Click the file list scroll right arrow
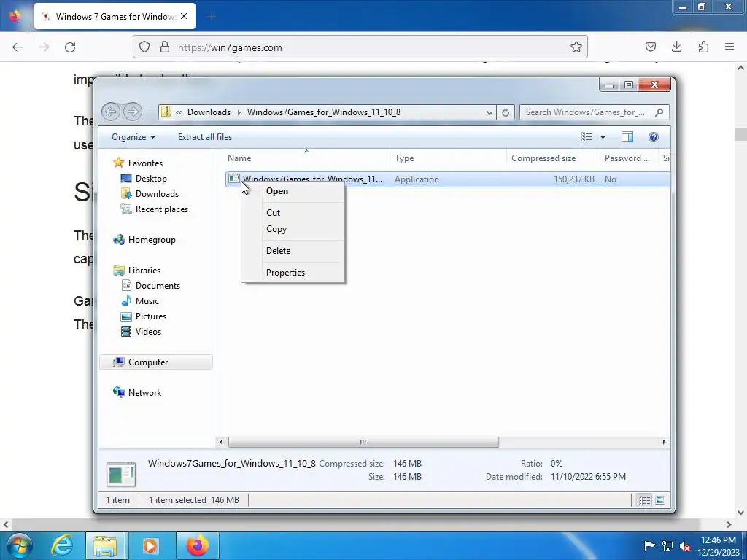 [664, 442]
